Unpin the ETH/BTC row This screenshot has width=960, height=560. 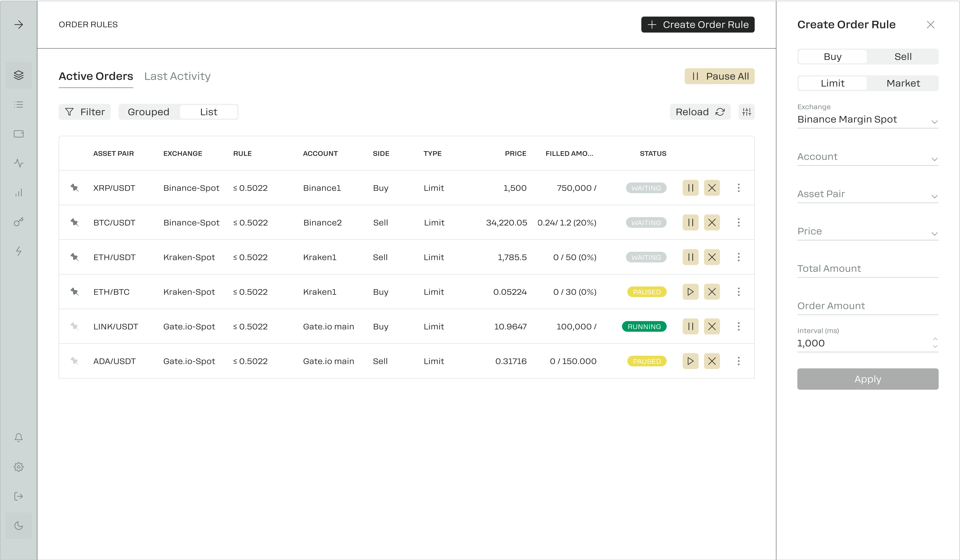click(74, 291)
